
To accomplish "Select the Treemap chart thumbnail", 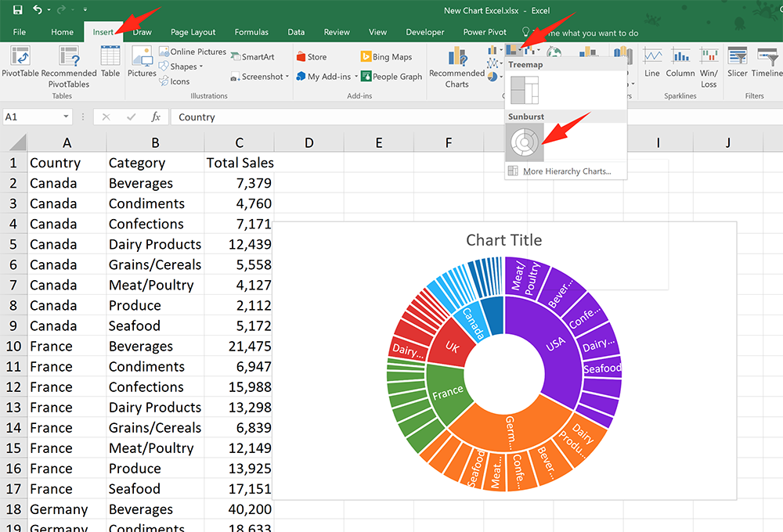I will click(x=525, y=90).
